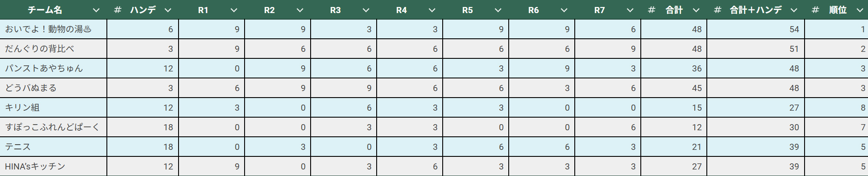
Task: Expand the ハンデ column filter dropdown
Action: coord(168,10)
